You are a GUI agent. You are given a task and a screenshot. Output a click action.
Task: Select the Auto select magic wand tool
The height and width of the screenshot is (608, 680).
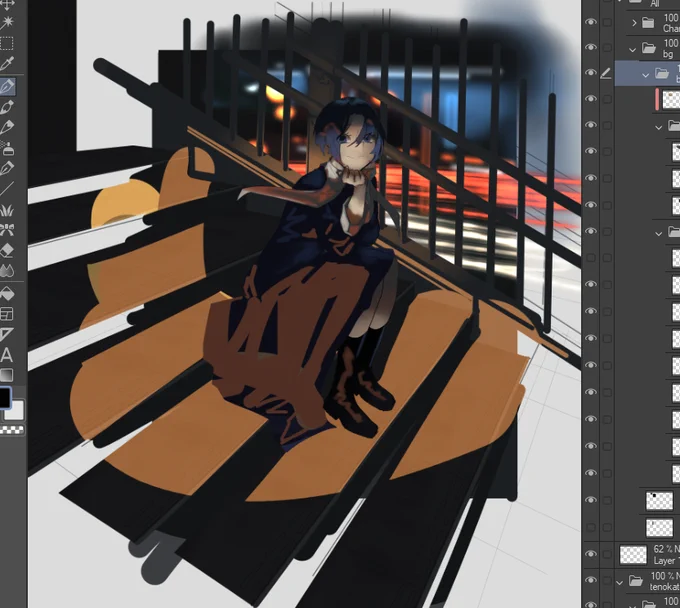point(7,23)
